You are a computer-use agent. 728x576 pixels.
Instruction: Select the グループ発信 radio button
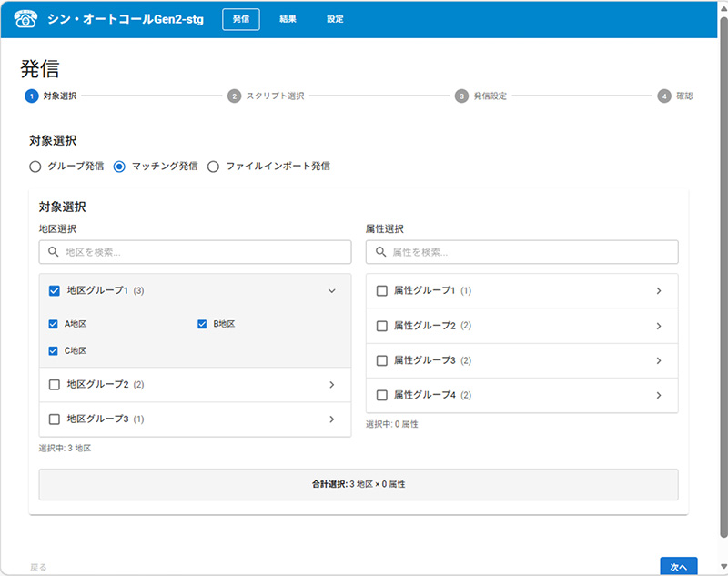(x=35, y=167)
